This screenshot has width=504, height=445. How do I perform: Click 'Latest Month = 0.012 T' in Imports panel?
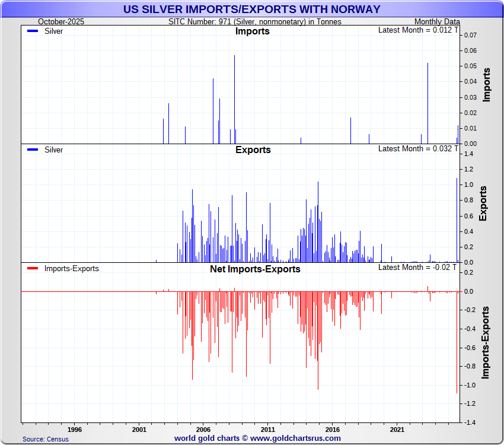pos(418,30)
